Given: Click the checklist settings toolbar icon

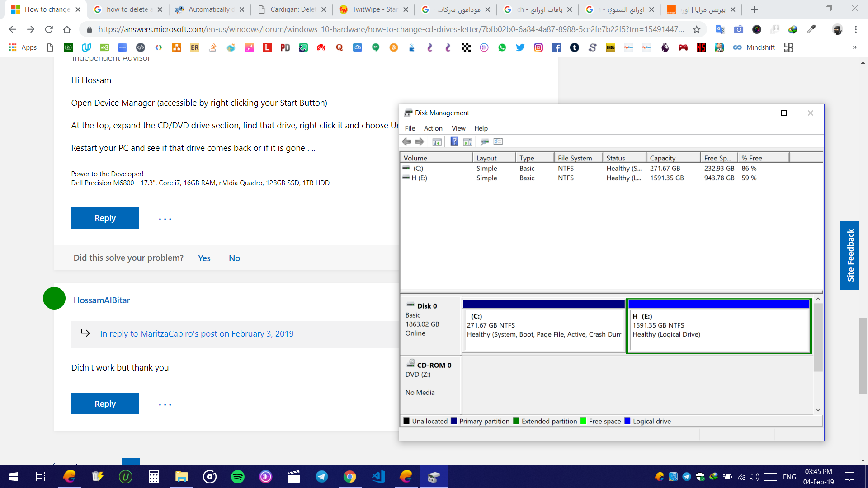Looking at the screenshot, I should [498, 142].
